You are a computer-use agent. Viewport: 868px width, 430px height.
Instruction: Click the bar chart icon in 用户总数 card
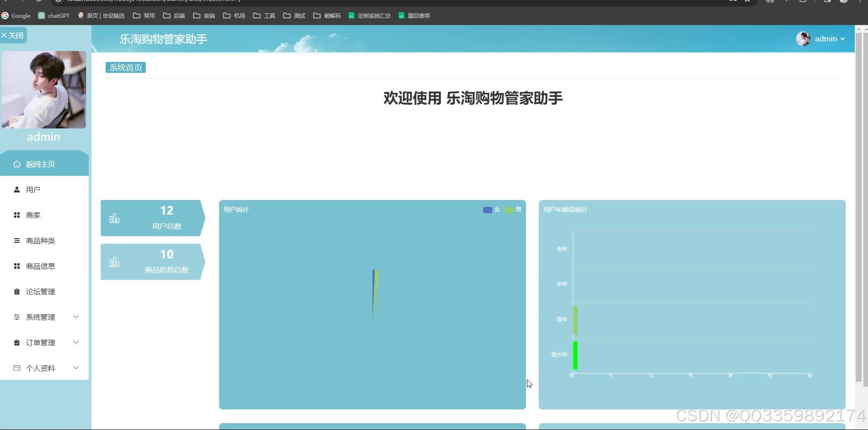tap(114, 218)
